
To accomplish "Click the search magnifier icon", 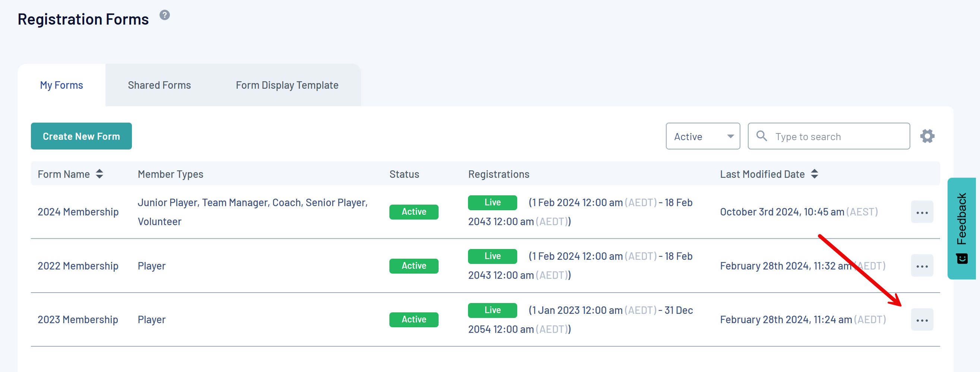I will point(761,136).
